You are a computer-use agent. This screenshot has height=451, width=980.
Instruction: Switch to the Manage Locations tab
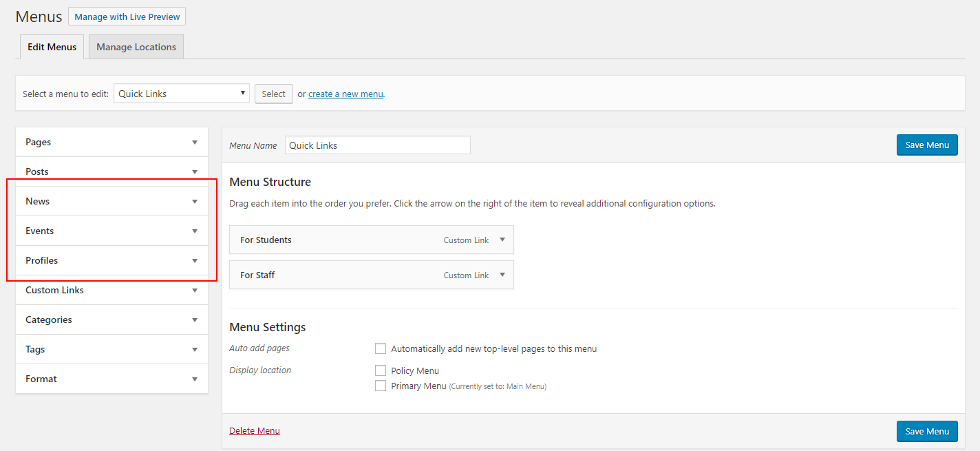point(136,47)
